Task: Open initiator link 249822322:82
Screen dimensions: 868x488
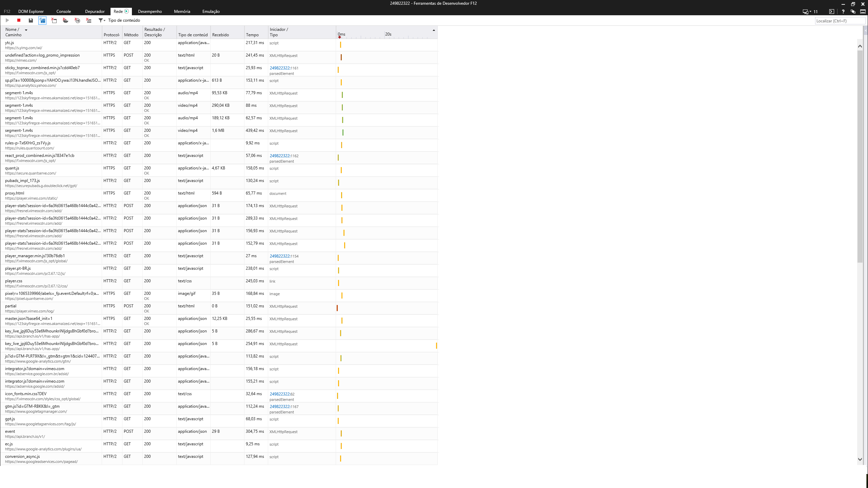Action: pyautogui.click(x=282, y=394)
